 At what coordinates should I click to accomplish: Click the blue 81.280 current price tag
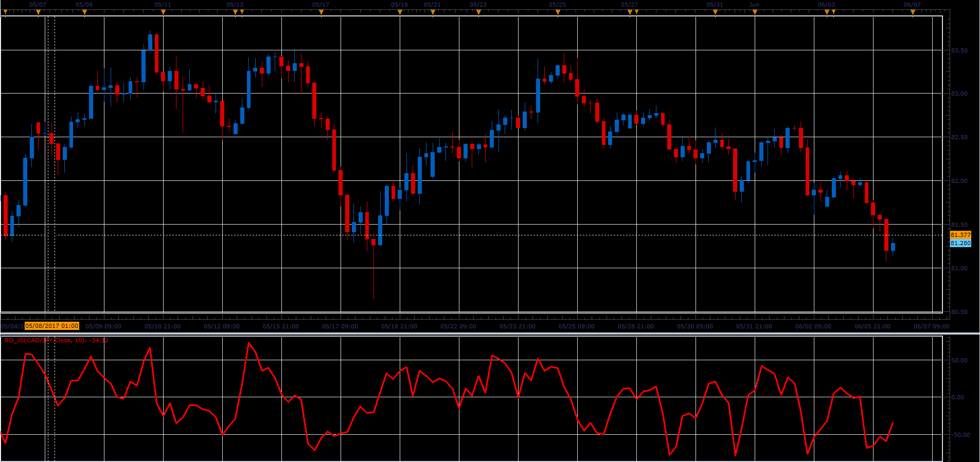(960, 243)
